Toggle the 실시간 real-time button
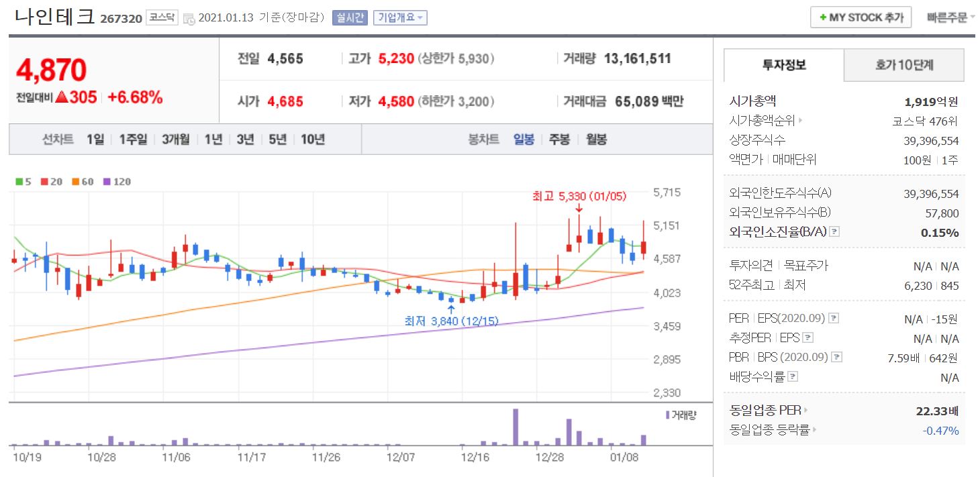 [x=350, y=18]
